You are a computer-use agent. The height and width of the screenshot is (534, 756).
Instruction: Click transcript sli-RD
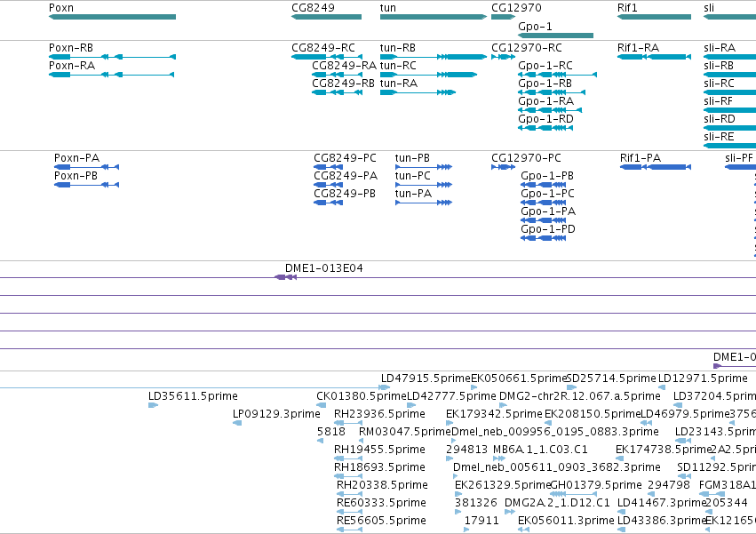point(720,119)
